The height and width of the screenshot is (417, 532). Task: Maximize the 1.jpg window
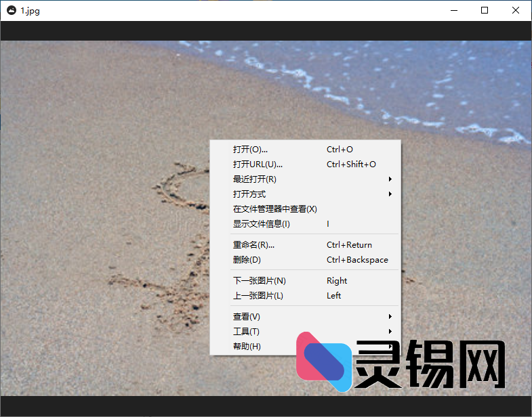click(x=485, y=11)
